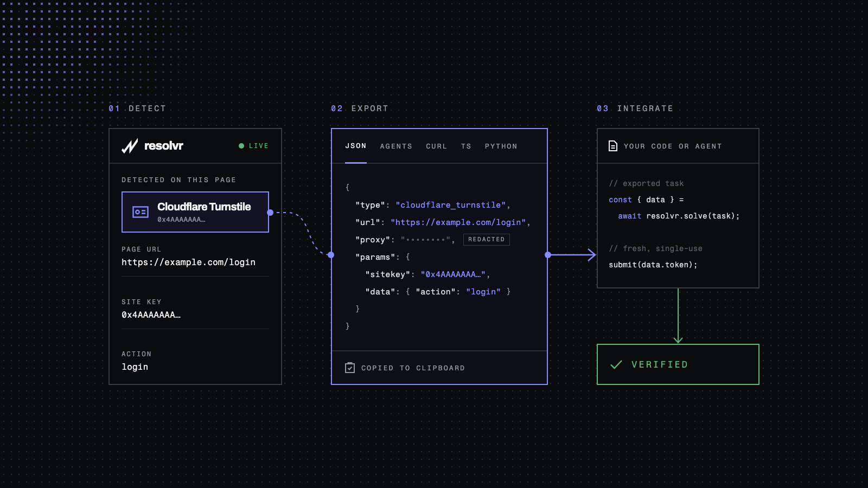Click the green LIVE status dot
The height and width of the screenshot is (488, 868).
click(x=241, y=146)
